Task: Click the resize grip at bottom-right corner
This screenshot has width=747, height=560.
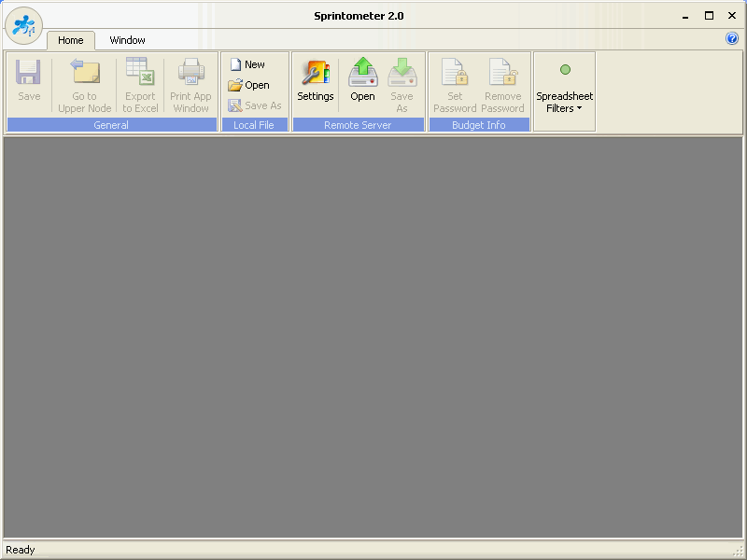Action: click(738, 551)
